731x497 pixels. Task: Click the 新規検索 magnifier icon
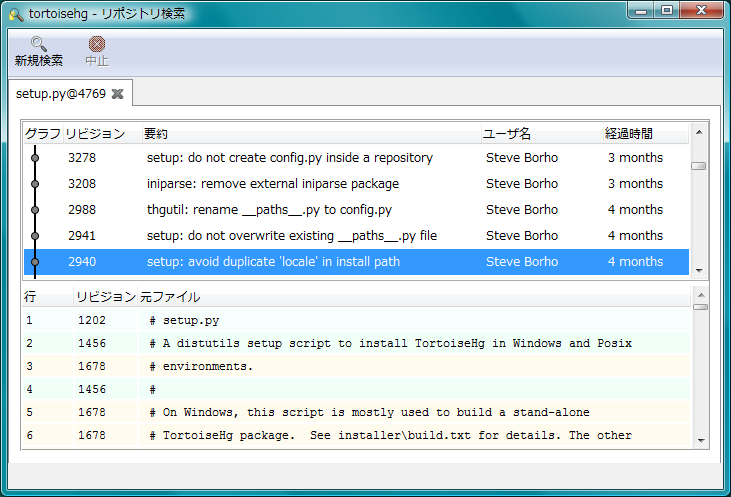pos(38,45)
